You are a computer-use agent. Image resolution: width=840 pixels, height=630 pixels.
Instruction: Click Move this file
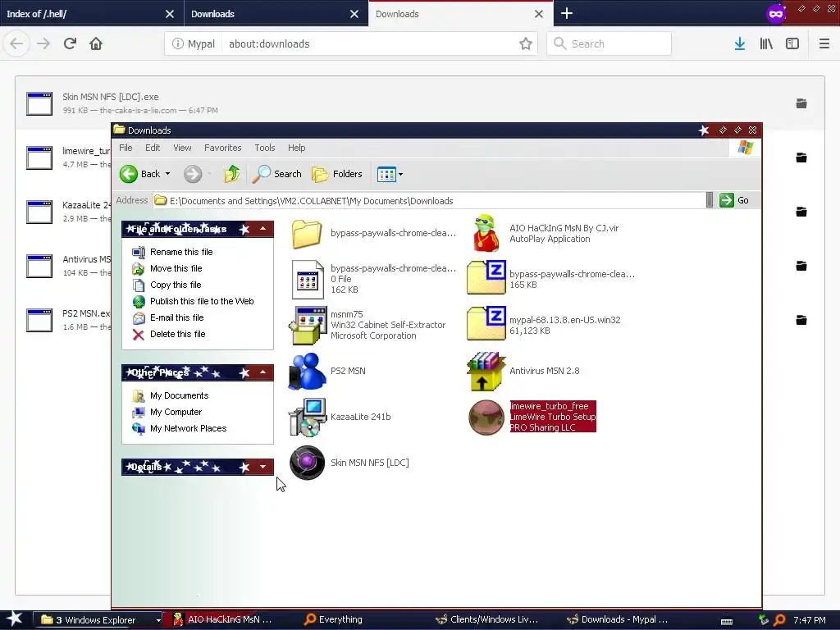176,268
